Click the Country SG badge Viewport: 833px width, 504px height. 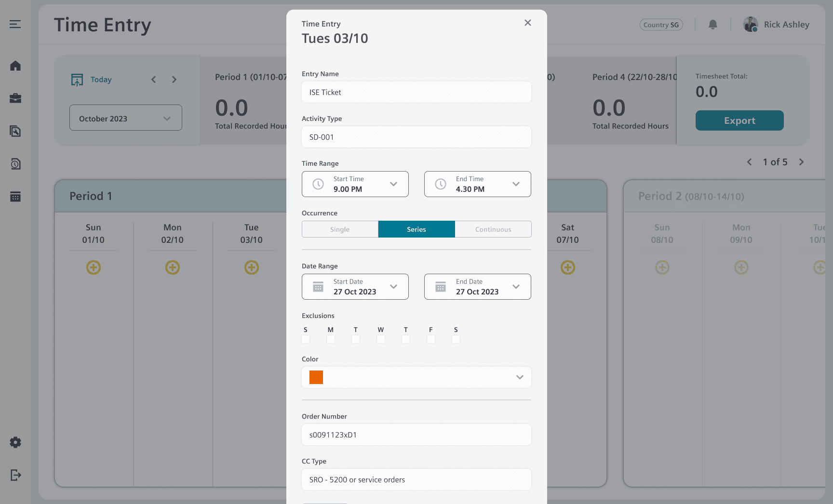[661, 25]
